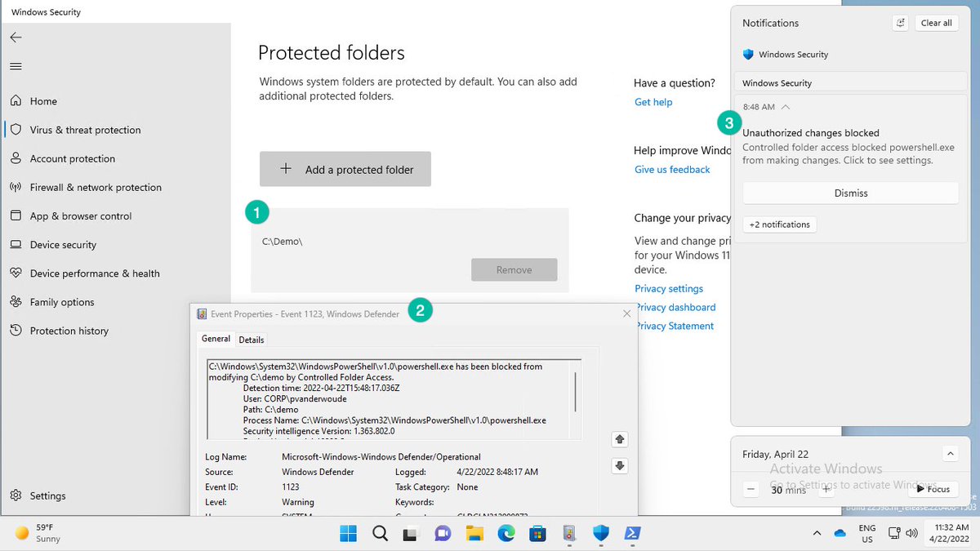Decrease focus session minutes with minus
Image resolution: width=980 pixels, height=551 pixels.
[x=752, y=489]
